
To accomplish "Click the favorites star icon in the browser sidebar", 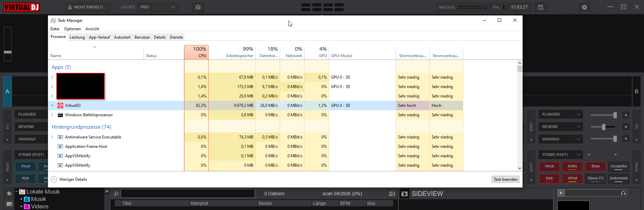I will click(9, 194).
